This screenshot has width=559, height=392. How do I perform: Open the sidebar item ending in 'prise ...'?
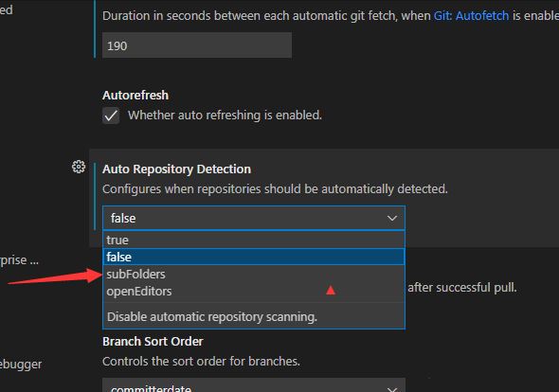[x=19, y=259]
